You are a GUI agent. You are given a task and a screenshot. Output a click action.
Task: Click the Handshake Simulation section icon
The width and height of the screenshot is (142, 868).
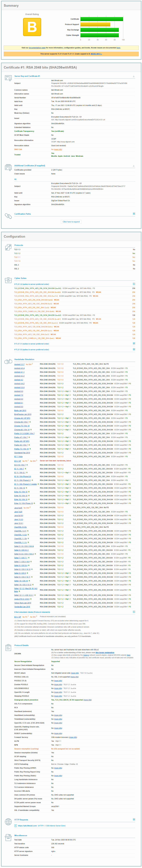coord(8,362)
